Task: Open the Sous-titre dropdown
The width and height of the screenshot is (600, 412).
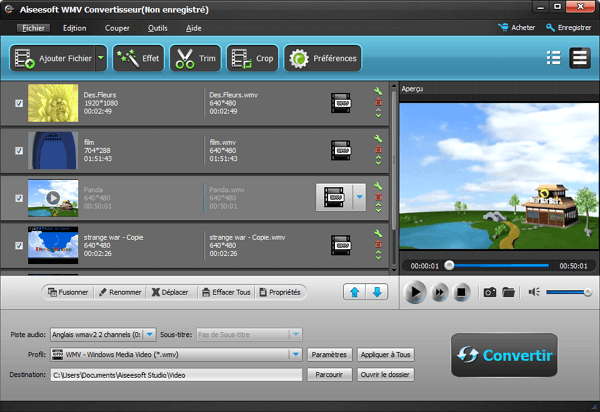Action: click(296, 335)
